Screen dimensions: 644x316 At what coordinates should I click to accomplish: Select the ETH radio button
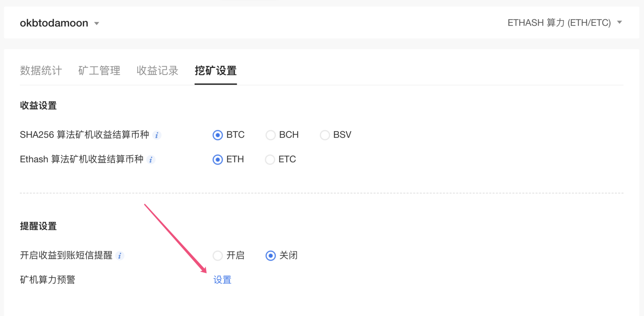click(x=218, y=160)
